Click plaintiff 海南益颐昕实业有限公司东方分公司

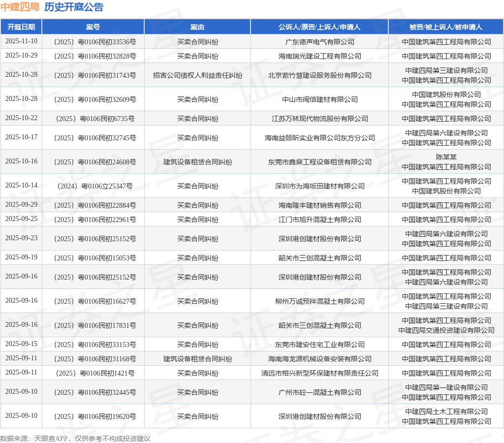[320, 138]
